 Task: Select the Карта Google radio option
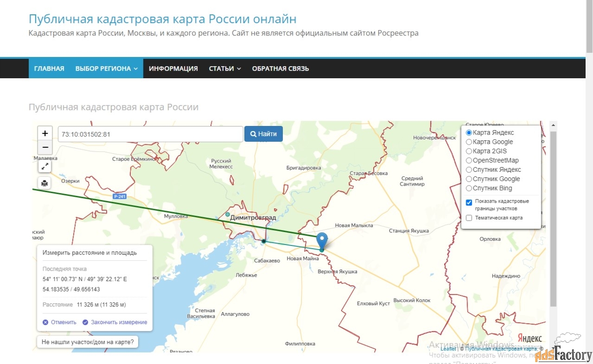[x=469, y=142]
